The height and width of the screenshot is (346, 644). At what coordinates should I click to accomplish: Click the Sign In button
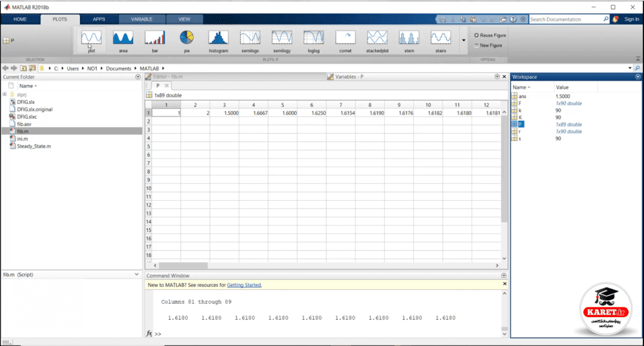tap(631, 20)
